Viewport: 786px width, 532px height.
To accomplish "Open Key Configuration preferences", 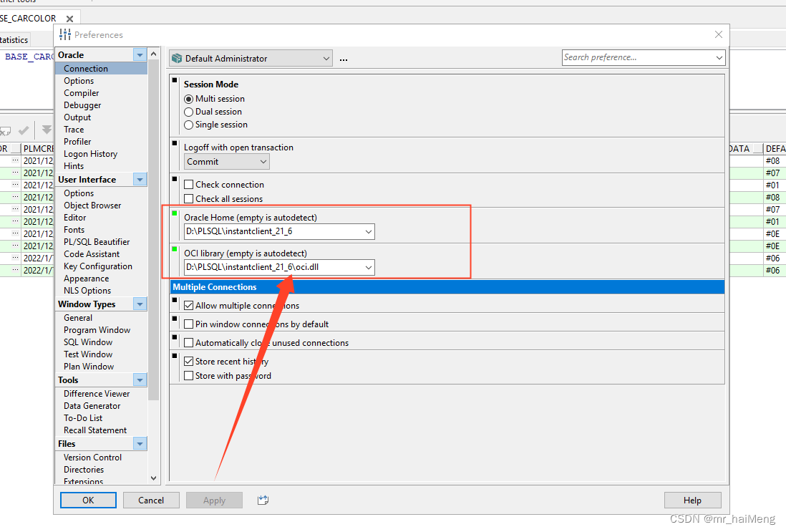I will click(98, 266).
